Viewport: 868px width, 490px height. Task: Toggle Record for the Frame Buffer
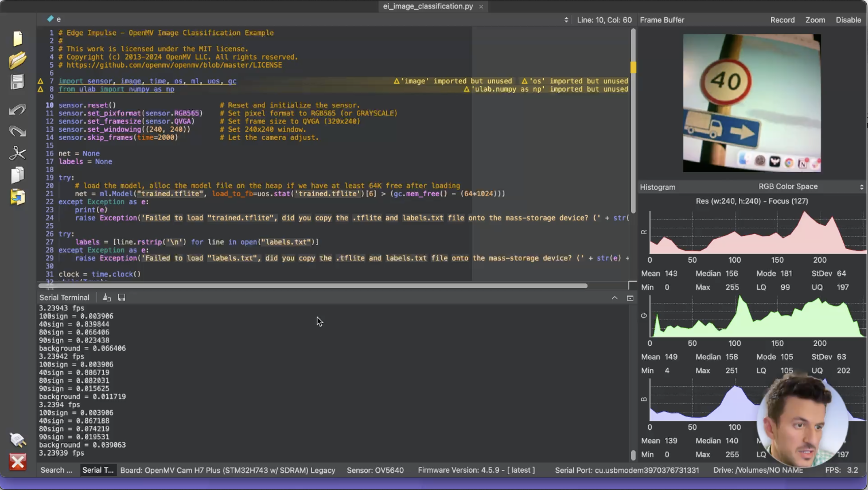782,20
